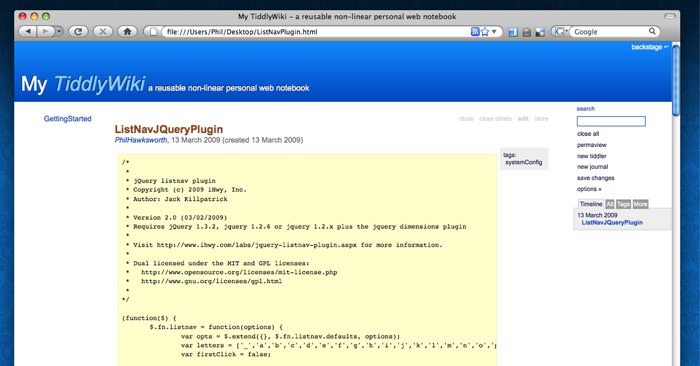Open the systemConfig tag
Viewport: 700px width, 366px height.
(524, 162)
